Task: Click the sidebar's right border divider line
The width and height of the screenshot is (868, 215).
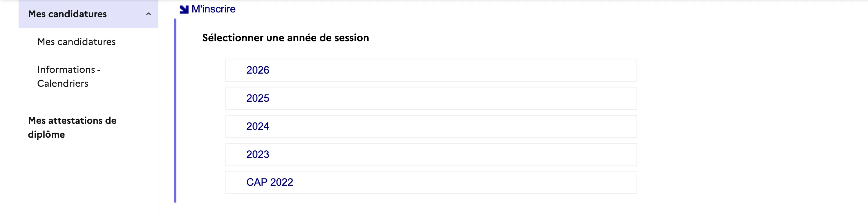Action: coord(158,134)
